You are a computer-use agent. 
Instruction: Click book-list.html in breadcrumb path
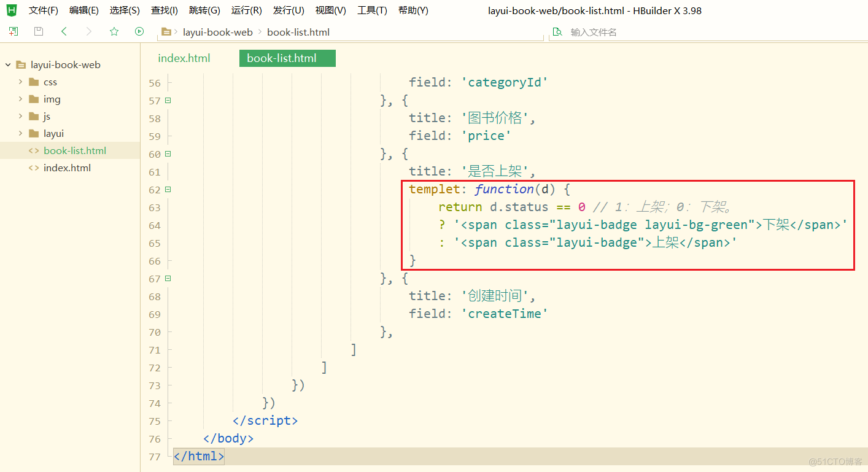coord(298,32)
